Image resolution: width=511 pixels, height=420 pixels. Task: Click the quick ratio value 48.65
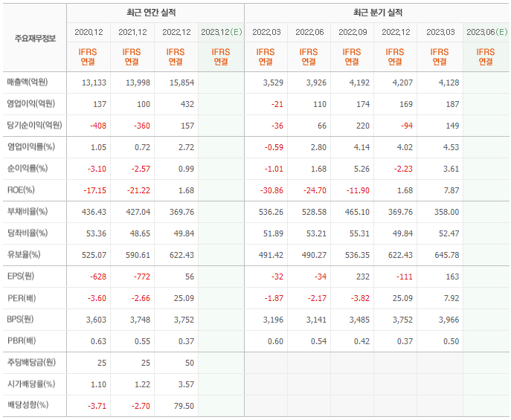[x=140, y=233]
